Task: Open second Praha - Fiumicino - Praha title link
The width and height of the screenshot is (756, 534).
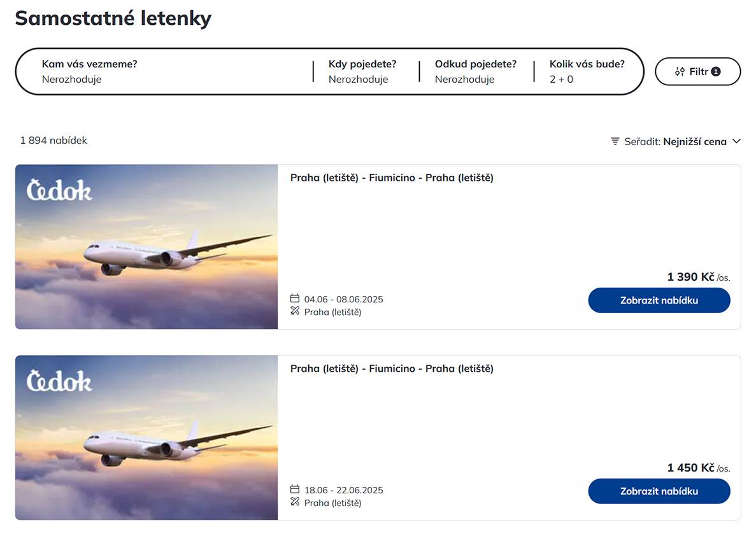Action: pos(392,369)
